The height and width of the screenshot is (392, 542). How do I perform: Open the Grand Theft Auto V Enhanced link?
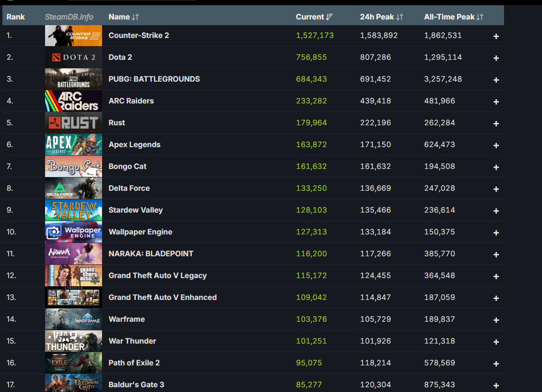[x=162, y=297]
